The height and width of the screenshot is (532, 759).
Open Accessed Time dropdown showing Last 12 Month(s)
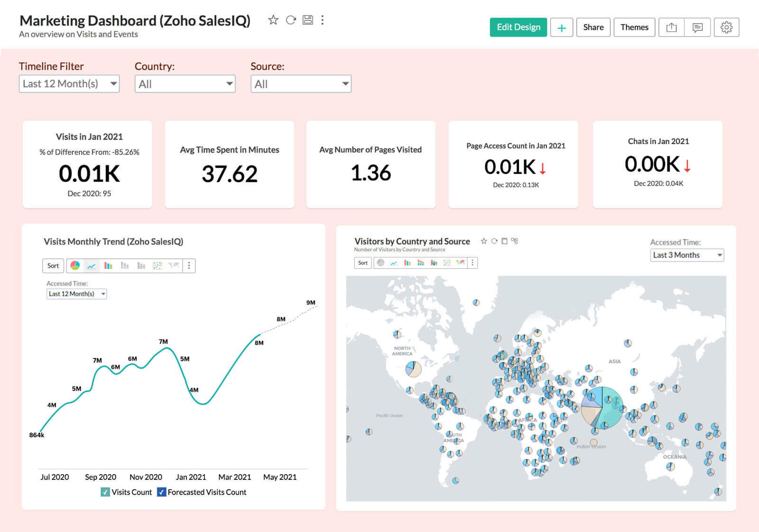[x=77, y=294]
